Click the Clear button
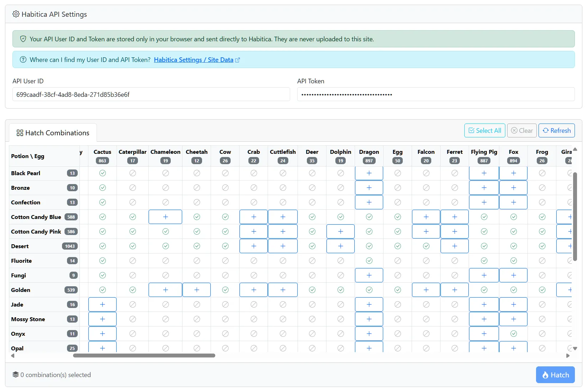Screen dimensions: 587x392 click(x=522, y=131)
